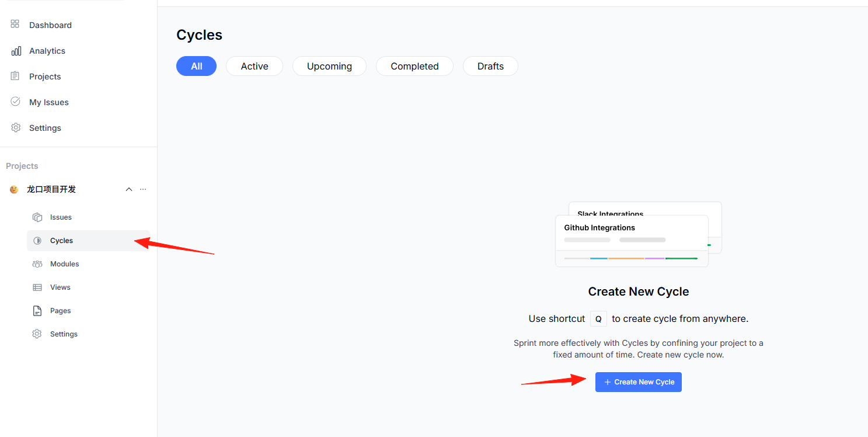The width and height of the screenshot is (868, 437).
Task: Click the Github Integrations illustration card
Action: [x=632, y=241]
